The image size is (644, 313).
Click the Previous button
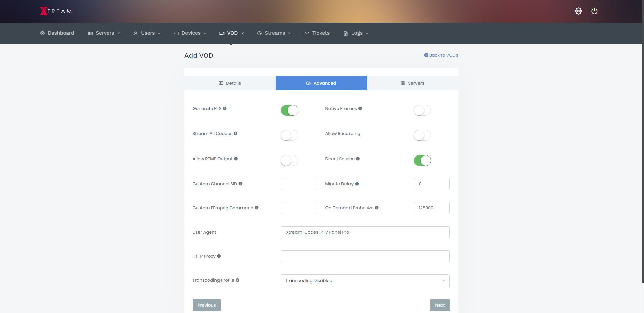coord(207,305)
